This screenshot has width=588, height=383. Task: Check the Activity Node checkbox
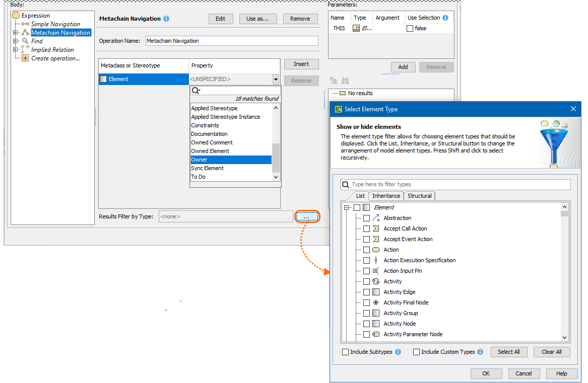(366, 324)
